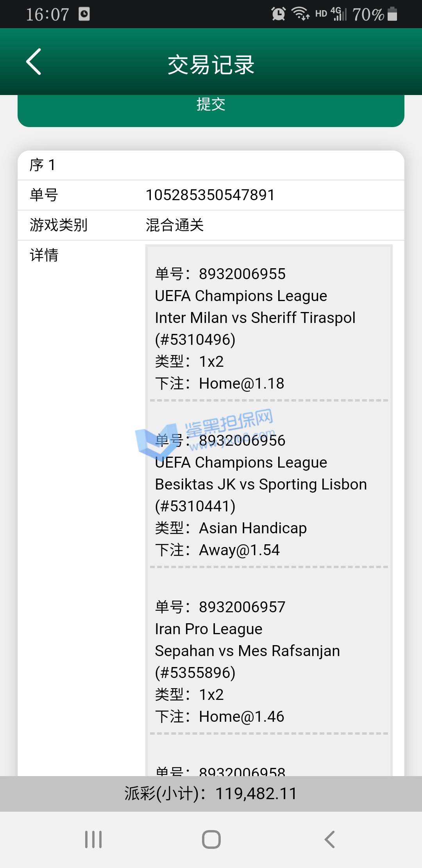Tap the alarm clock status icon
This screenshot has height=868, width=422.
[278, 14]
